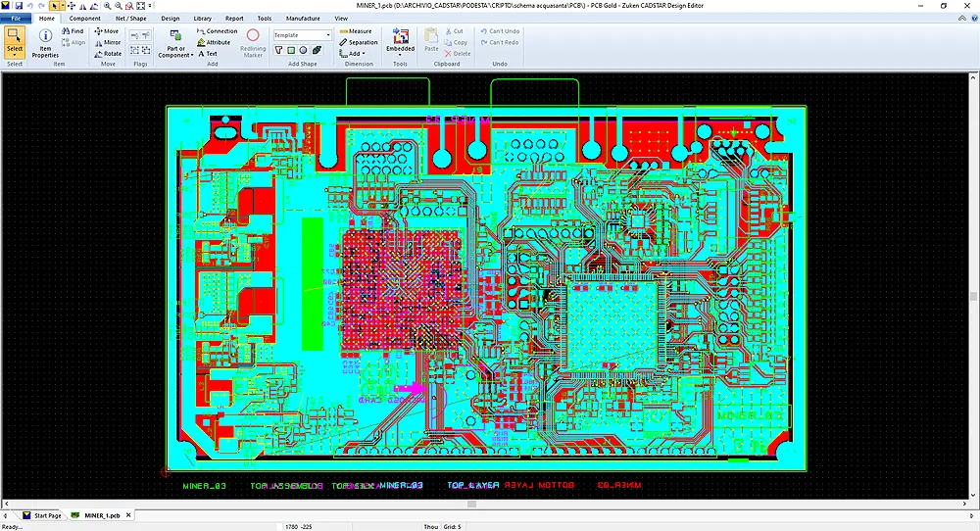
Task: Click the Move icon in quick access toolbar
Action: coord(72,6)
